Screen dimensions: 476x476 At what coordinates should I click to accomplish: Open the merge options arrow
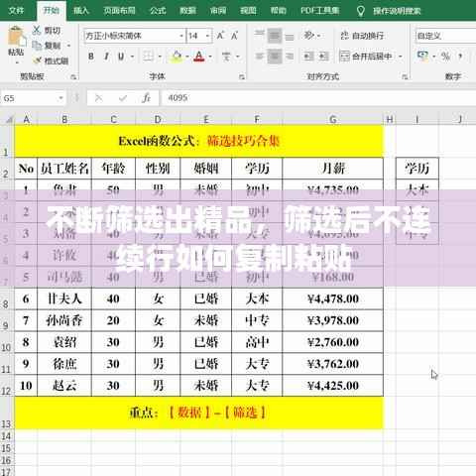tap(401, 57)
